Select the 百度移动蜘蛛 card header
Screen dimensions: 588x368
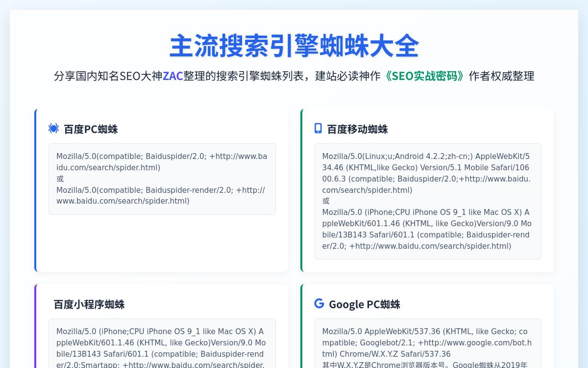(357, 129)
